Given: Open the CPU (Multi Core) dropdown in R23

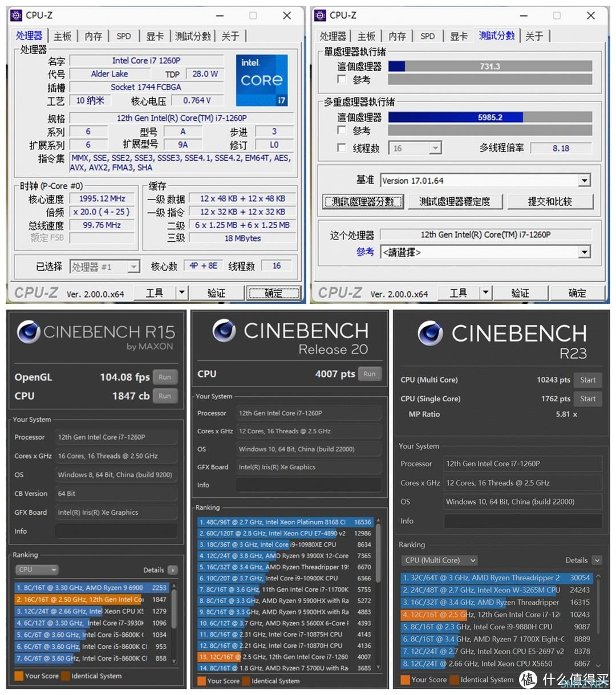Looking at the screenshot, I should 439,560.
